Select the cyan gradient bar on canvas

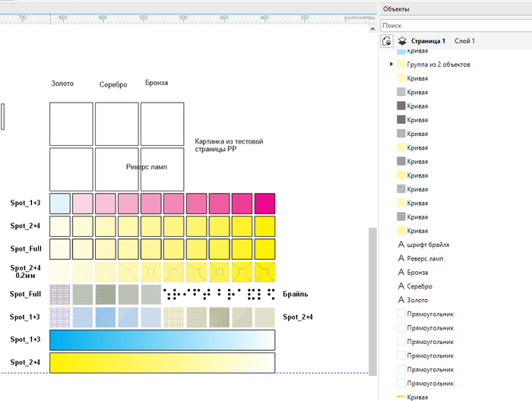click(162, 339)
